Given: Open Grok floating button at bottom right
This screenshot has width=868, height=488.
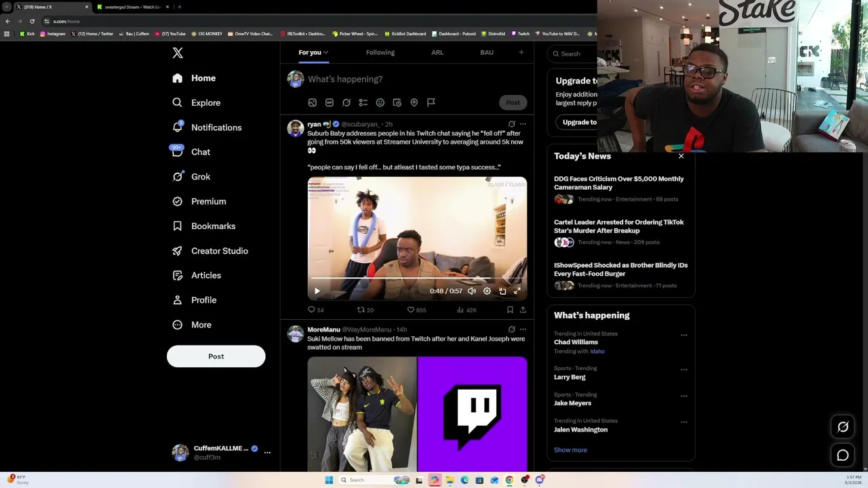Looking at the screenshot, I should coord(843,427).
